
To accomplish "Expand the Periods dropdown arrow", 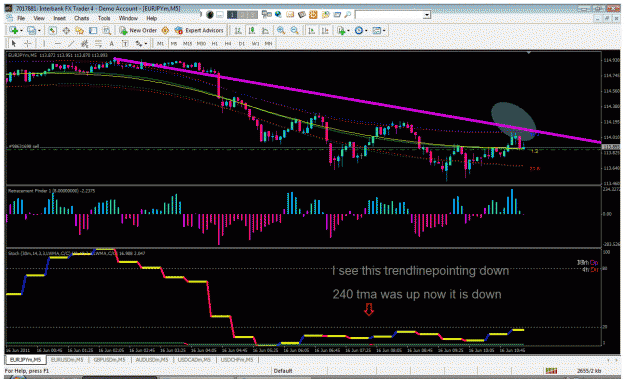I will (x=366, y=31).
